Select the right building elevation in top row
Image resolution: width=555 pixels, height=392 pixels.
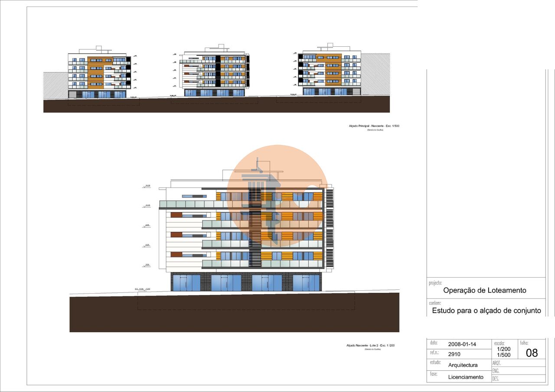(330, 71)
